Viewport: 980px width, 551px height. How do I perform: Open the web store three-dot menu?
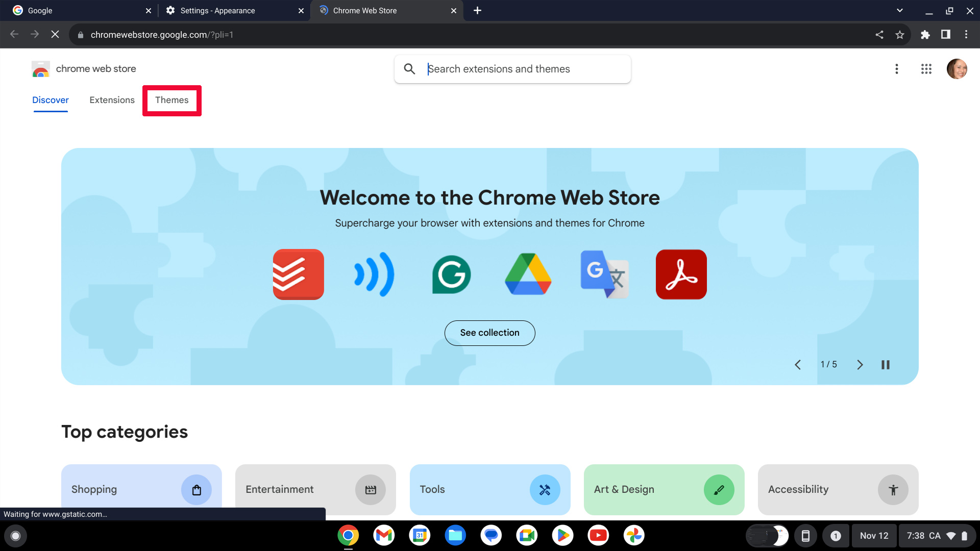[896, 69]
